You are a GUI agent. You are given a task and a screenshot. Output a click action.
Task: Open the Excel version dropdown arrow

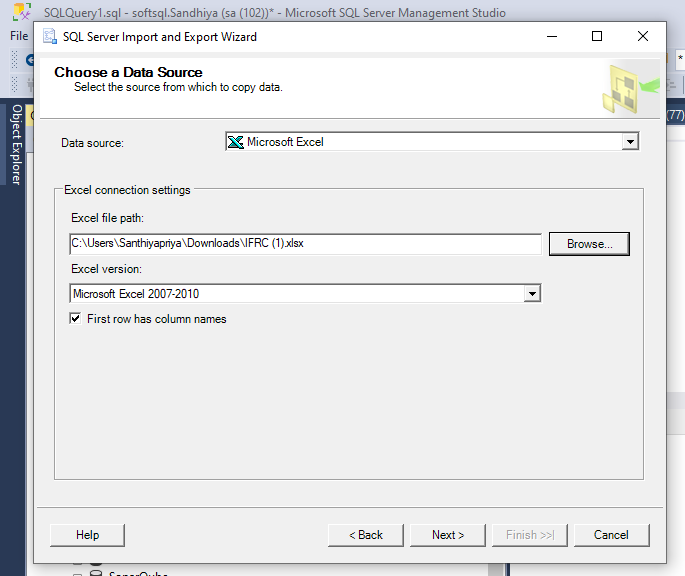(532, 294)
